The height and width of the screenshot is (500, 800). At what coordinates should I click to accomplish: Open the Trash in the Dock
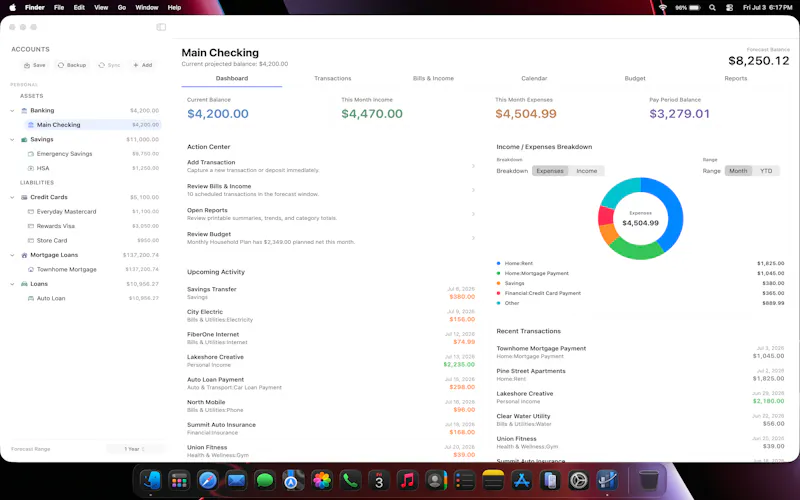(648, 480)
